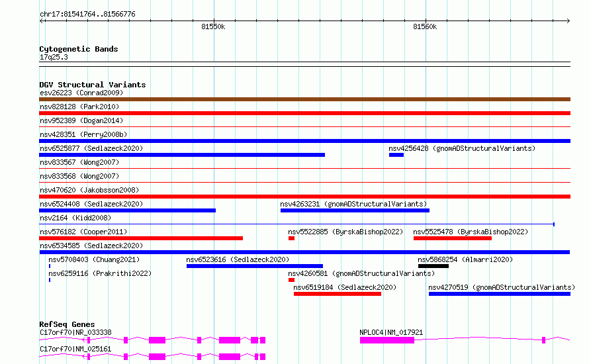Select the nsv5708403 (Chuang2021) label
The image size is (589, 364).
(94, 259)
